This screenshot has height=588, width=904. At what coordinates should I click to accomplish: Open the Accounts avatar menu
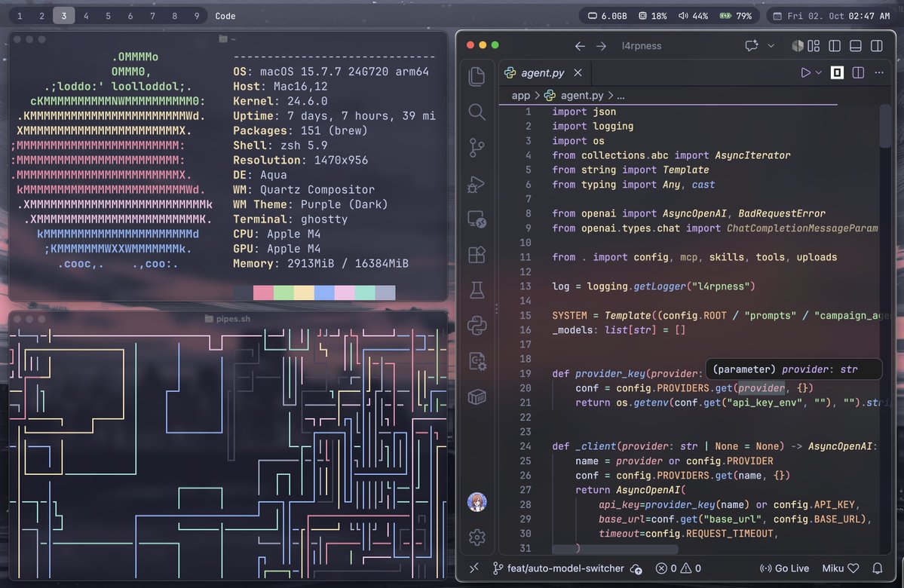[x=477, y=502]
